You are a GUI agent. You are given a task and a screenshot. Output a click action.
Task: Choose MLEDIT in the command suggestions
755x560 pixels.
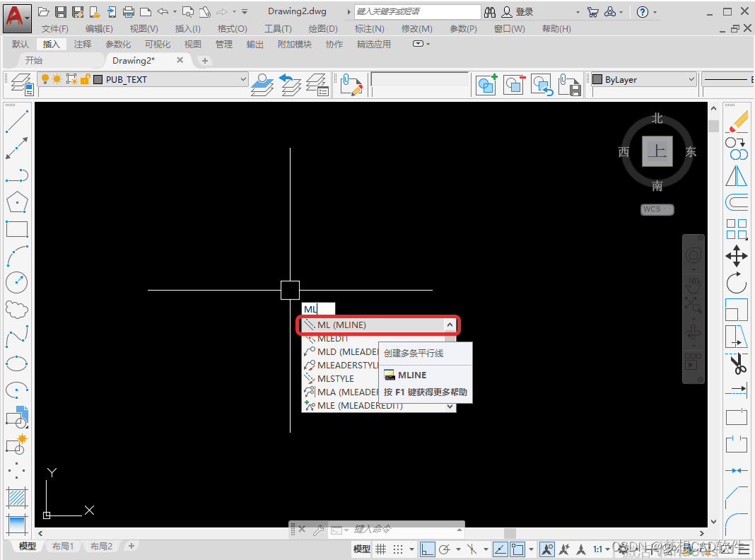333,339
